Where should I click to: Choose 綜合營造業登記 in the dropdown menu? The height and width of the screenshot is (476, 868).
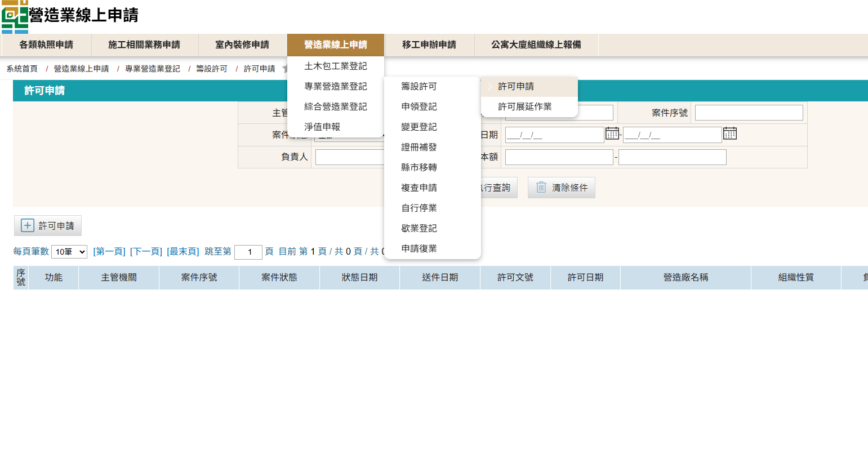pyautogui.click(x=335, y=106)
